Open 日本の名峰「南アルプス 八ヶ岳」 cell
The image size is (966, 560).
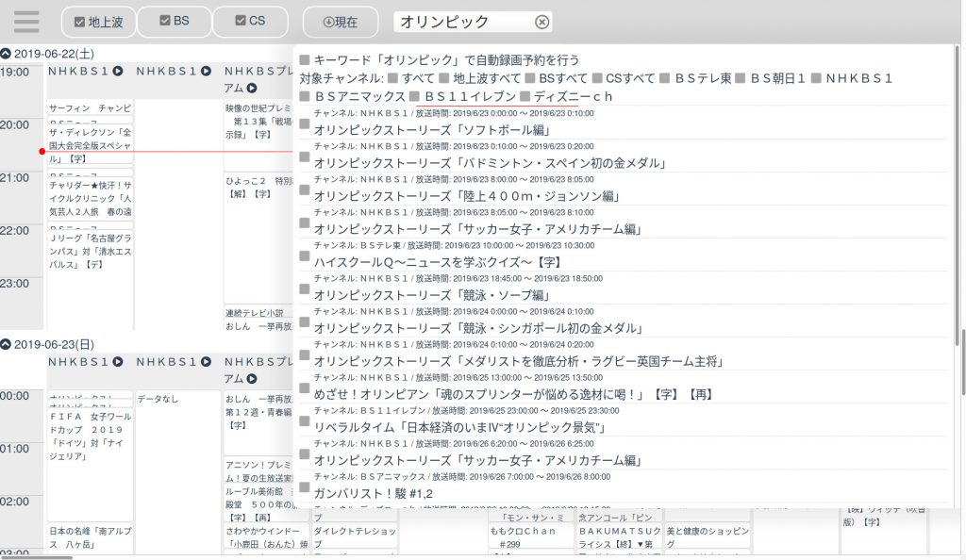coord(90,537)
